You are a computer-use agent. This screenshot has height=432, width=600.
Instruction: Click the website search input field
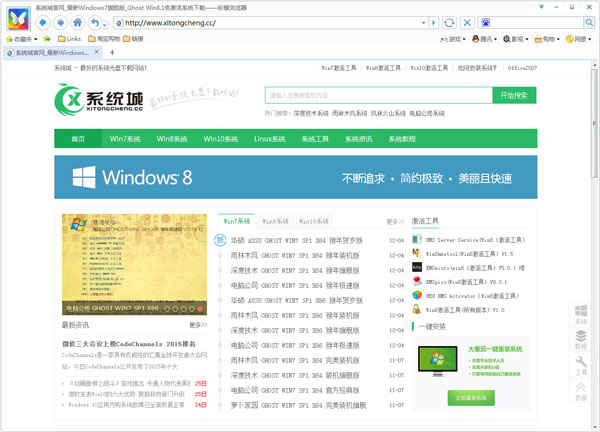[x=379, y=95]
